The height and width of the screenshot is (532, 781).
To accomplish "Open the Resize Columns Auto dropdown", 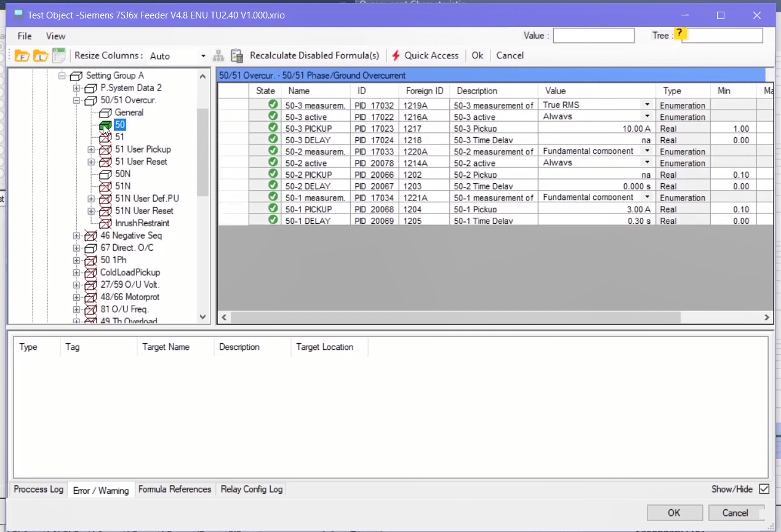I will point(203,56).
